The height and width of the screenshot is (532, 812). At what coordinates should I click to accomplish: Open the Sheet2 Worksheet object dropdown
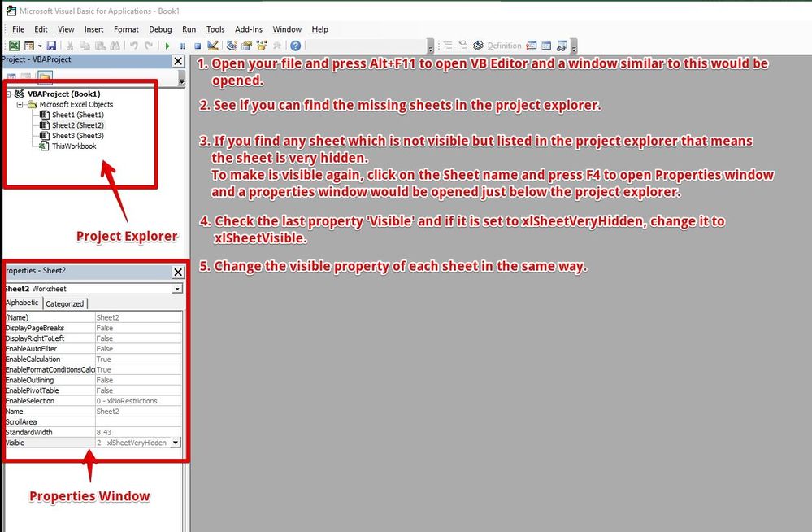[177, 289]
